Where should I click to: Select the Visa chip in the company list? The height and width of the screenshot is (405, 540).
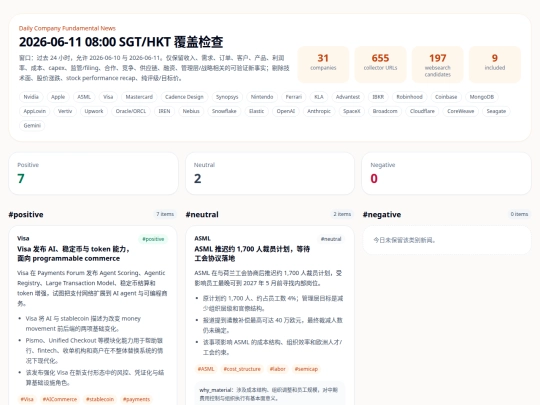pos(108,97)
